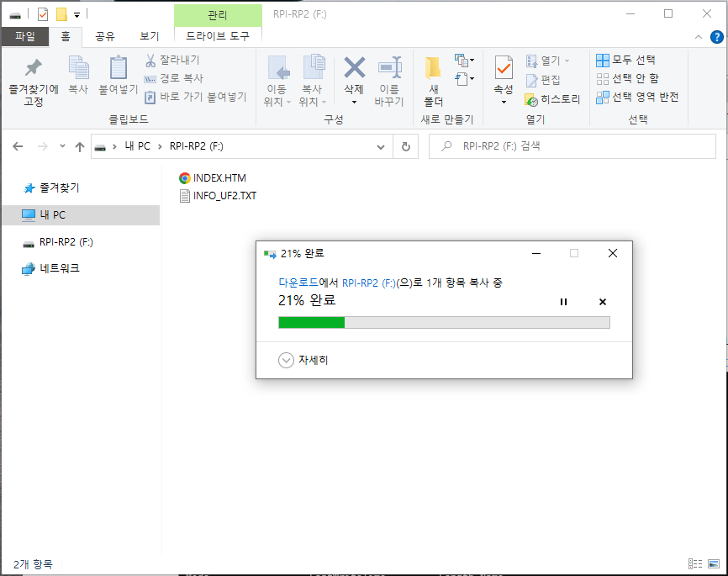Viewport: 728px width, 576px height.
Task: Create 새 폴더 (New folder)
Action: tap(434, 82)
